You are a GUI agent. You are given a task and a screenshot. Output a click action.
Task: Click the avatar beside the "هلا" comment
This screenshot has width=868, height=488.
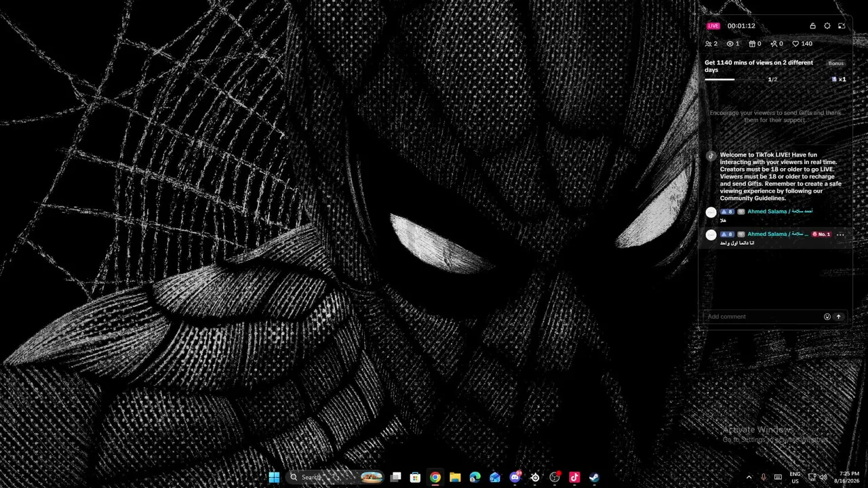coord(711,213)
